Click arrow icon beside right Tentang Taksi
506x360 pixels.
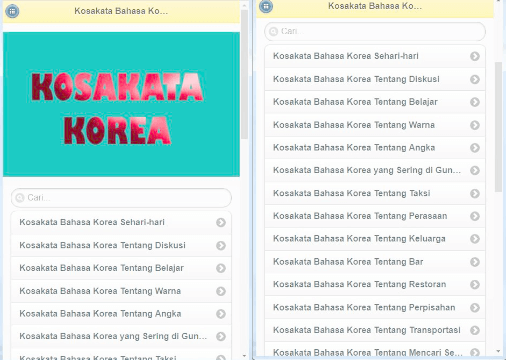(x=475, y=193)
